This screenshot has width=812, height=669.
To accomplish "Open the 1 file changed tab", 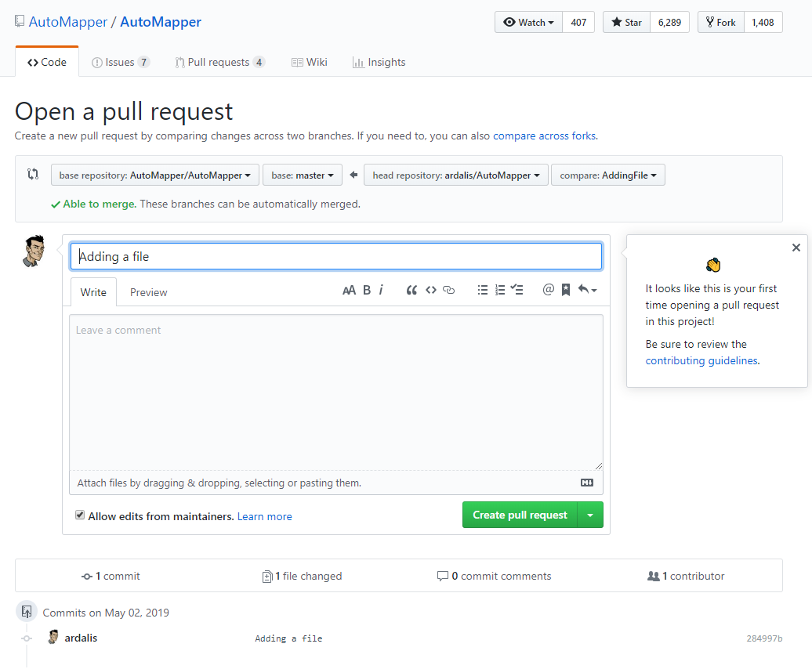I will tap(303, 576).
